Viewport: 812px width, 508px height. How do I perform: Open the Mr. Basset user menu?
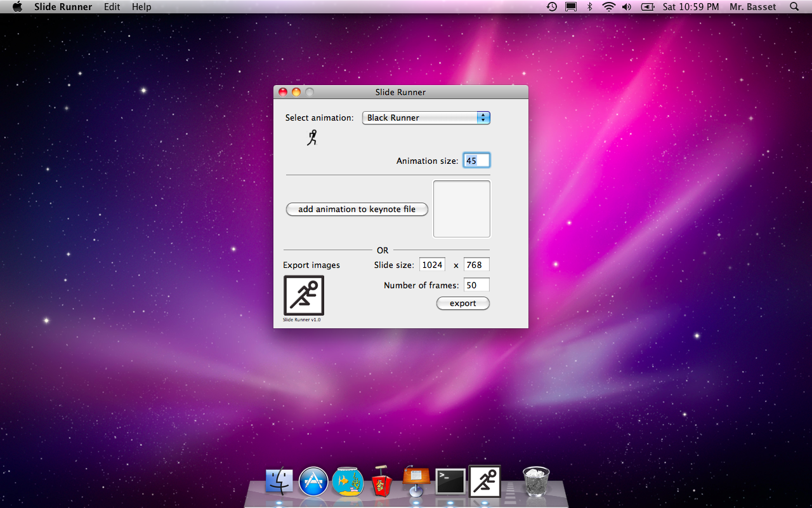(x=752, y=7)
